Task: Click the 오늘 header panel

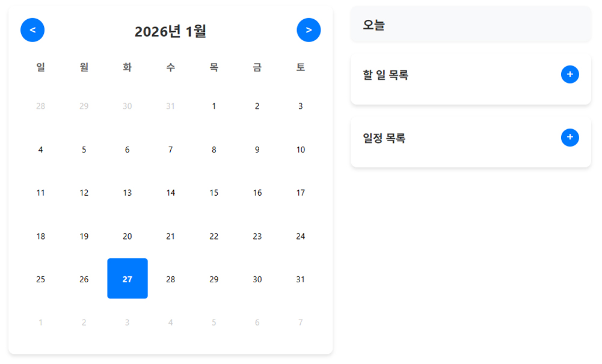Action: 470,25
